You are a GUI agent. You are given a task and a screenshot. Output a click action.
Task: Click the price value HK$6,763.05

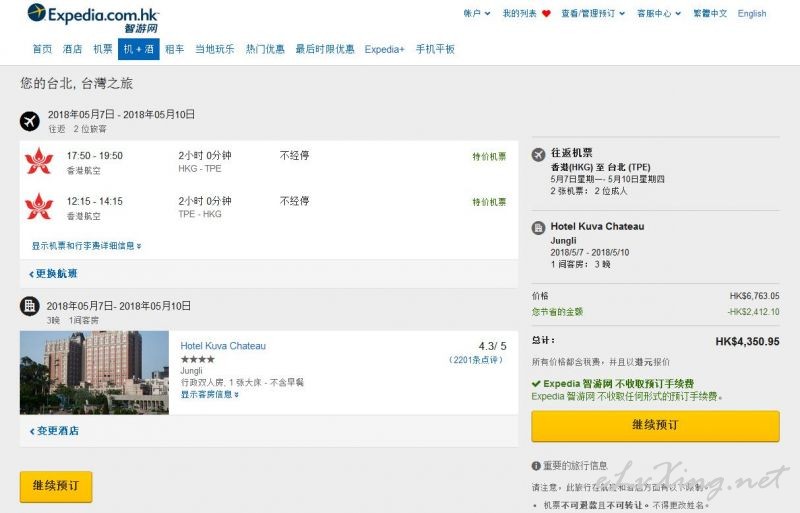coord(755,296)
